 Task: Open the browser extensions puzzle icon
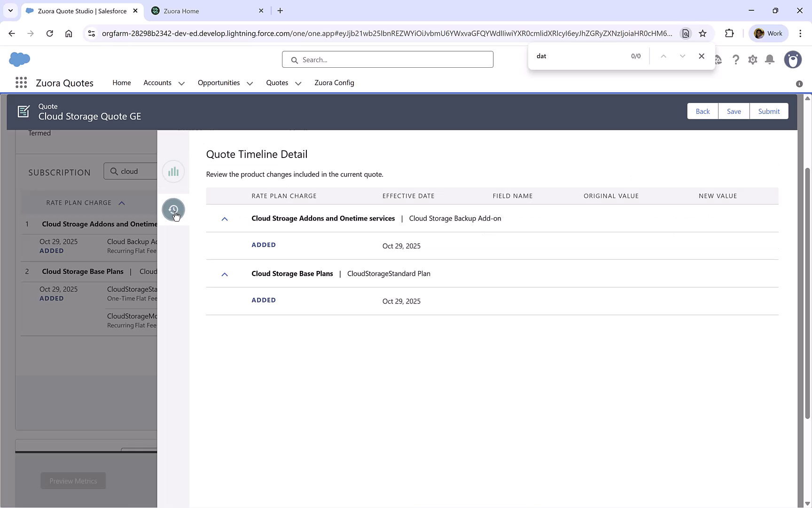click(729, 33)
